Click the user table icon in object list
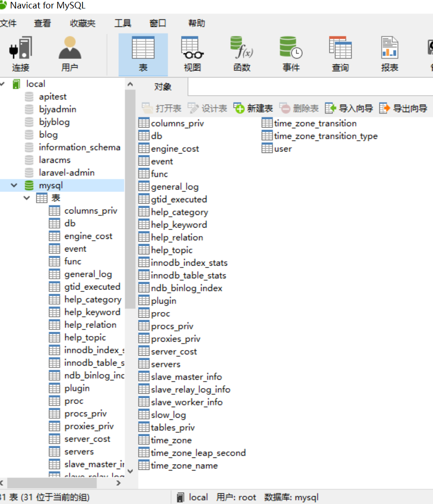Screen dimensions: 433x504 (x=267, y=148)
